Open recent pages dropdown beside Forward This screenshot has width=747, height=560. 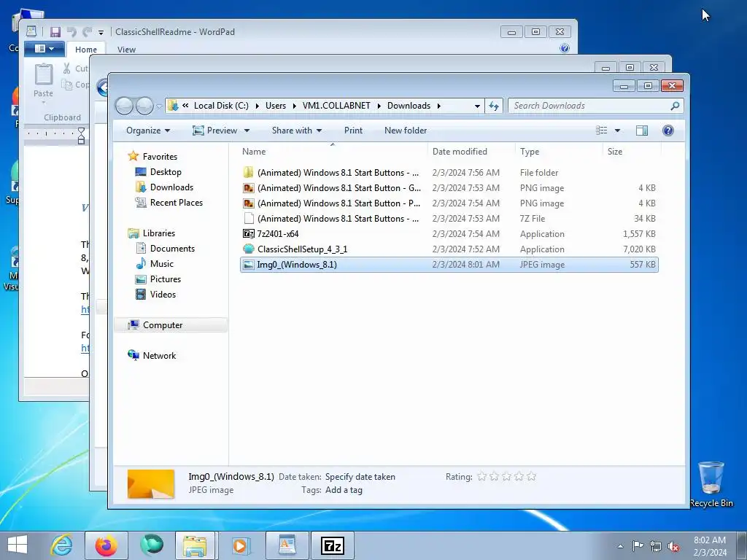pos(159,106)
